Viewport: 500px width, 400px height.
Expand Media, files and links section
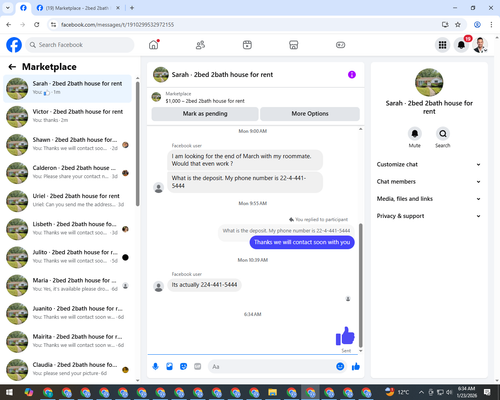click(429, 199)
